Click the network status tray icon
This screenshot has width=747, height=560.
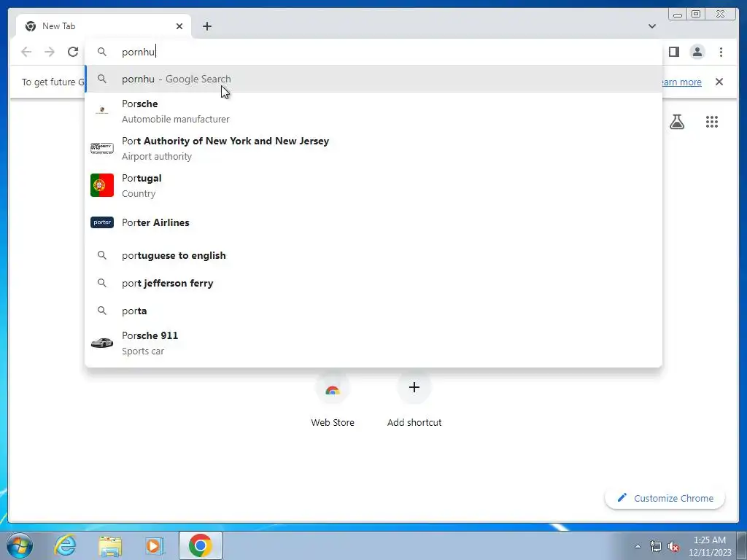(656, 546)
